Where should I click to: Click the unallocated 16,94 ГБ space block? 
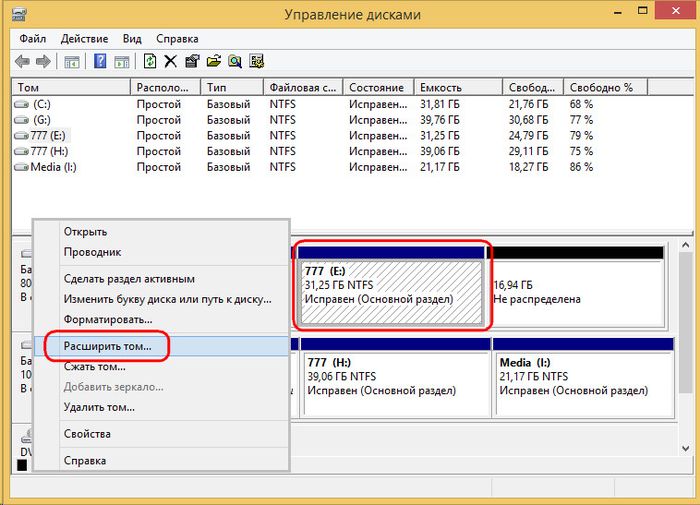tap(576, 290)
